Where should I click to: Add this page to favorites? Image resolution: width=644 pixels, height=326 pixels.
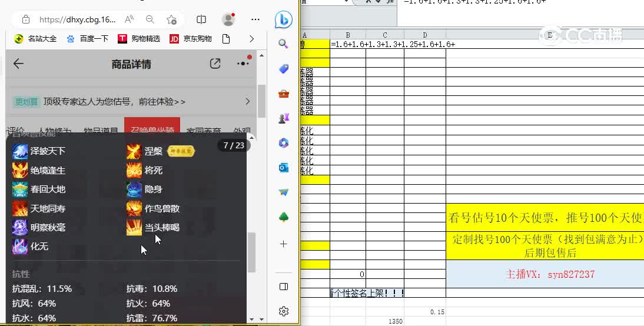coord(171,19)
